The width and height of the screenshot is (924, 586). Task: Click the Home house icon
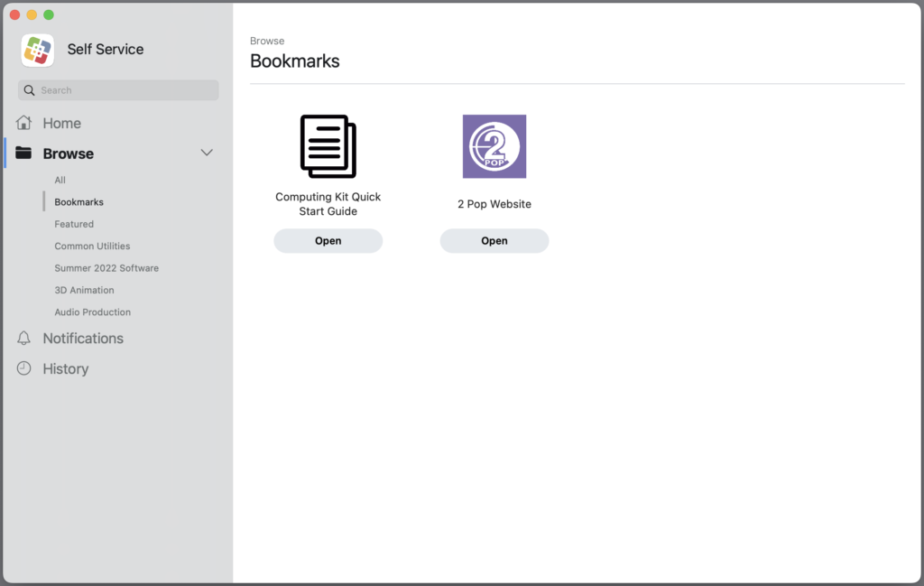pos(23,123)
